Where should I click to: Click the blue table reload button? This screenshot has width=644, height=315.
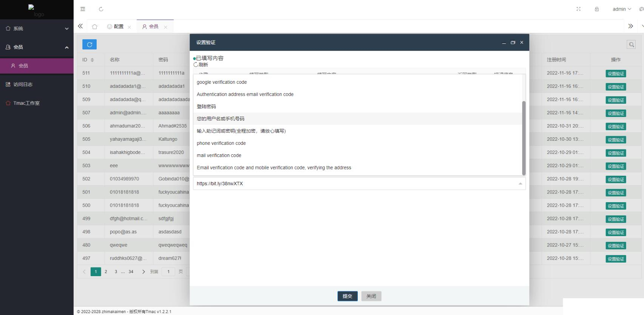[x=89, y=45]
